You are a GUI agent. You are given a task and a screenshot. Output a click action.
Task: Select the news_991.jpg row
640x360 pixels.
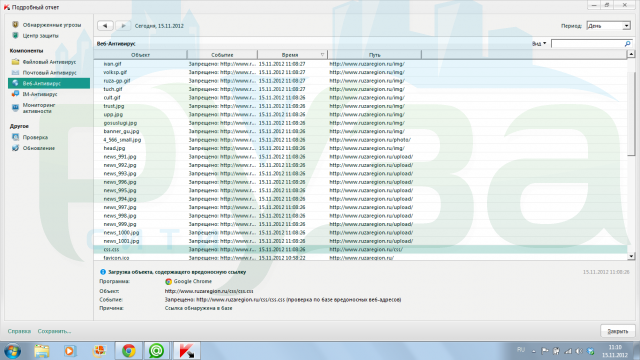[x=360, y=157]
